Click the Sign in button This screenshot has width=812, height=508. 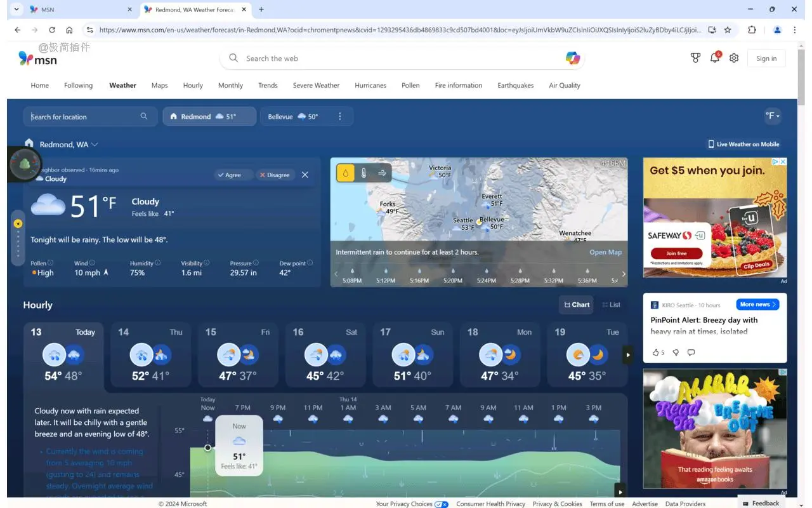[x=766, y=57]
